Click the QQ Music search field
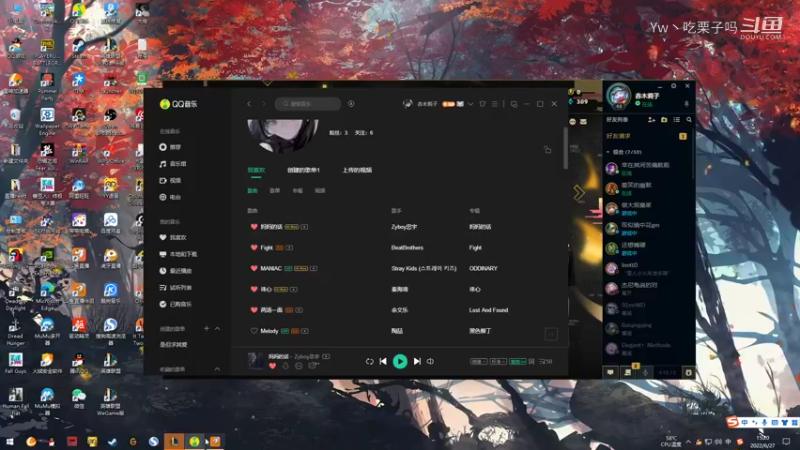800x450 pixels. click(308, 104)
